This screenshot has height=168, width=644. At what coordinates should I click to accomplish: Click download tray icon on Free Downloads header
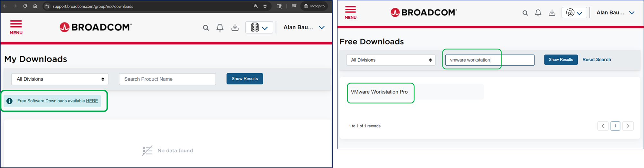[552, 13]
